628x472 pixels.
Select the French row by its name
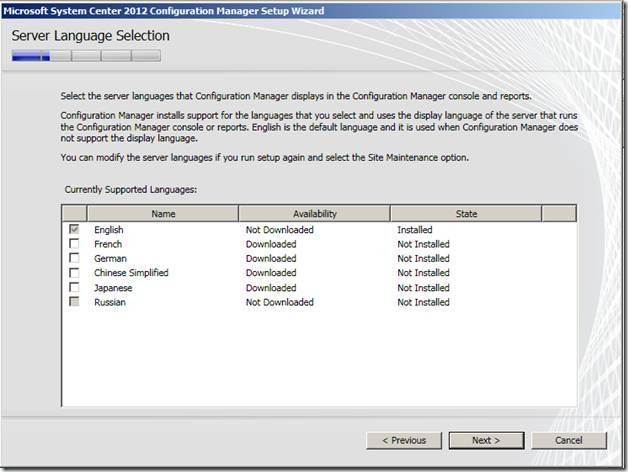(108, 244)
